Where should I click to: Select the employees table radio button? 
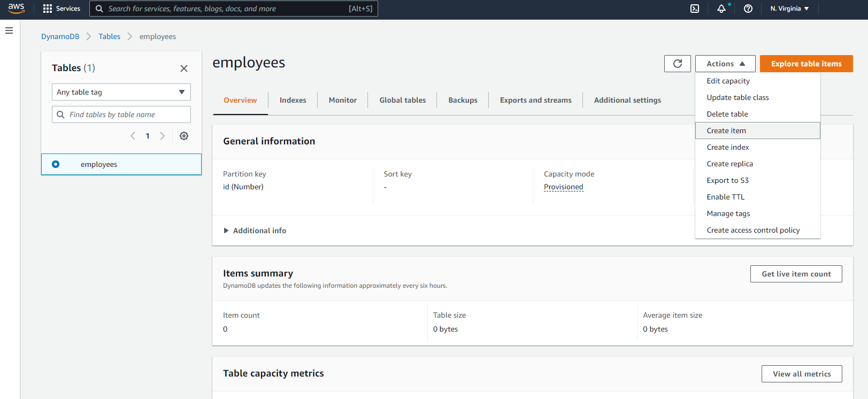(x=56, y=164)
